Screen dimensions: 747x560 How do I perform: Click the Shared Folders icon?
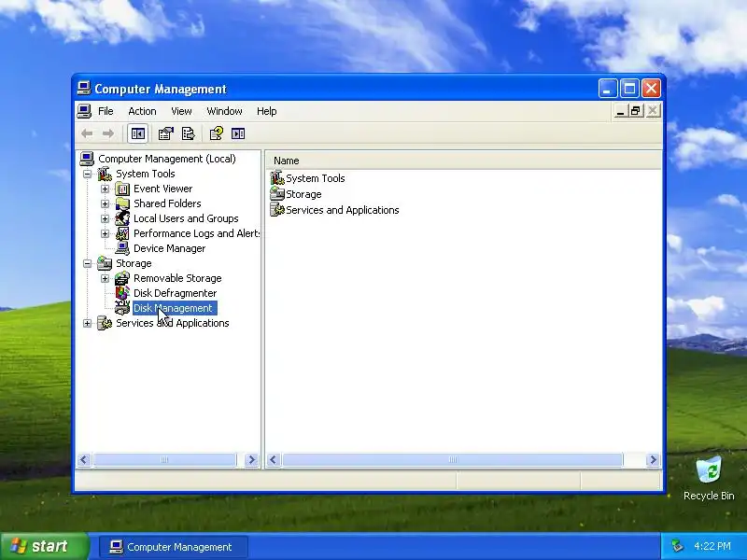122,203
